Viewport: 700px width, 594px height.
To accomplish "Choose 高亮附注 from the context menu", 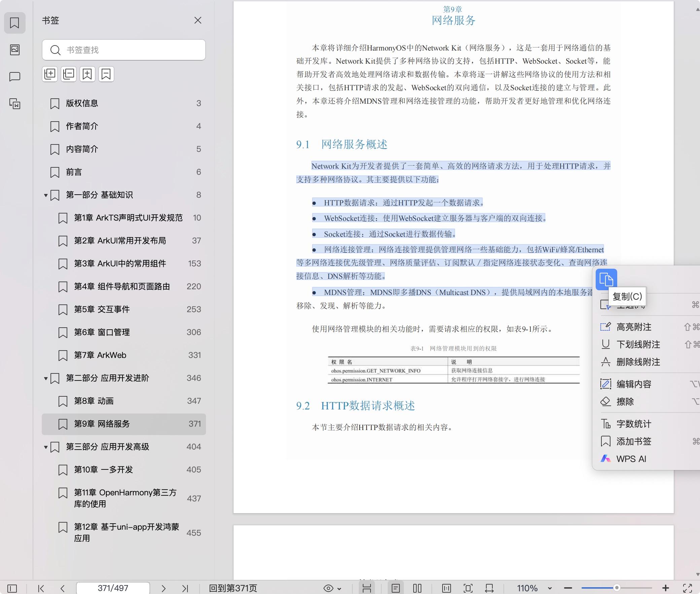I will coord(634,327).
